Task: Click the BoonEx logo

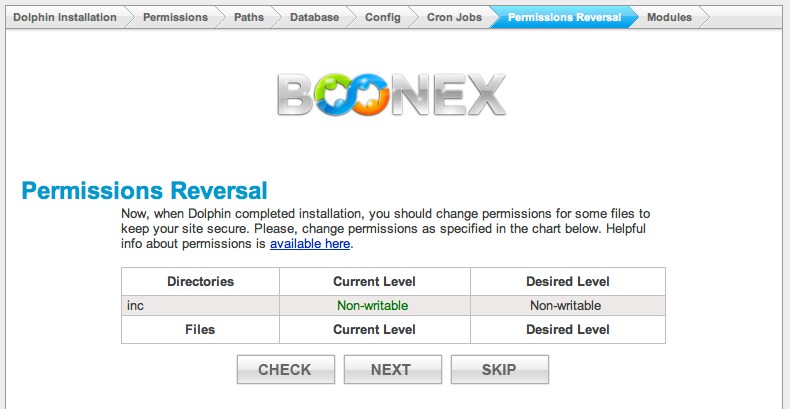Action: coord(391,95)
